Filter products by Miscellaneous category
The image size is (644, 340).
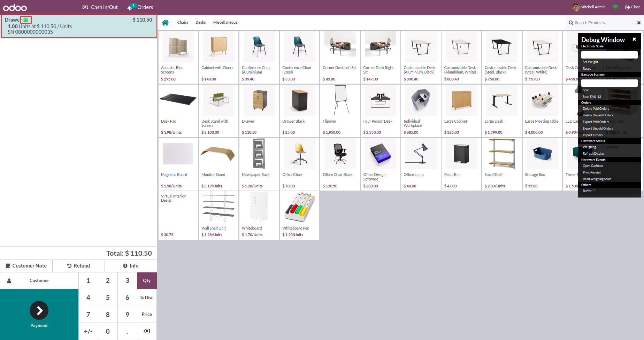click(225, 22)
